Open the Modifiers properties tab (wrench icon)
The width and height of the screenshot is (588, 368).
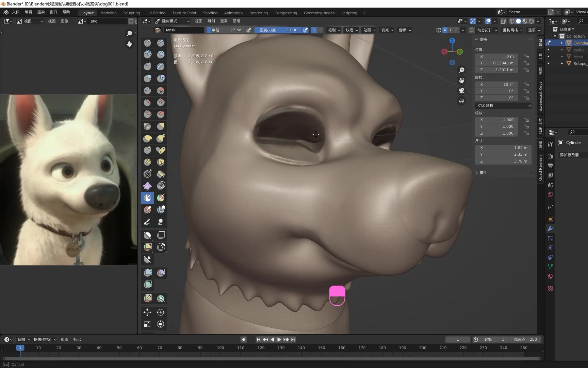point(550,229)
